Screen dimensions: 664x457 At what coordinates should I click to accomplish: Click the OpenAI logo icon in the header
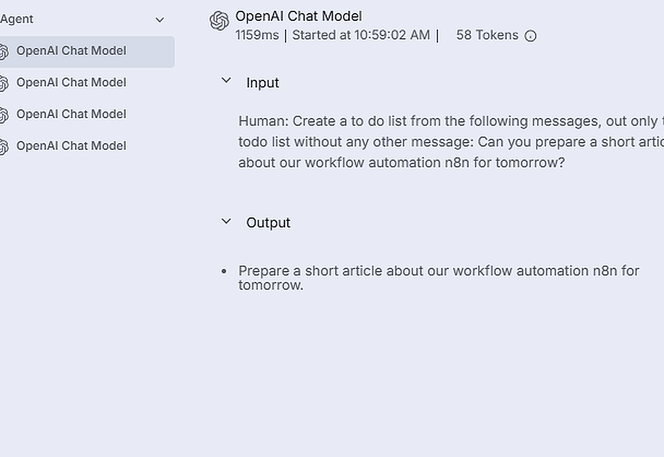click(219, 22)
